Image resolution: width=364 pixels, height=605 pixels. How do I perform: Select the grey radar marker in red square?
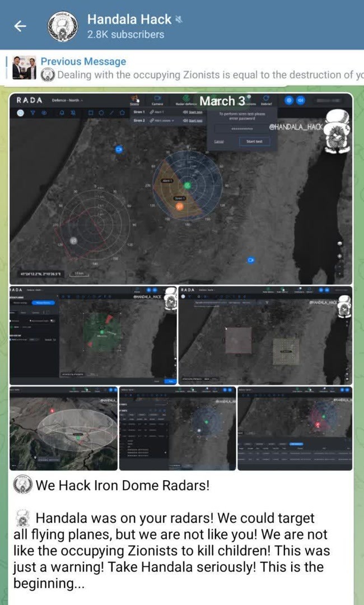coord(74,241)
